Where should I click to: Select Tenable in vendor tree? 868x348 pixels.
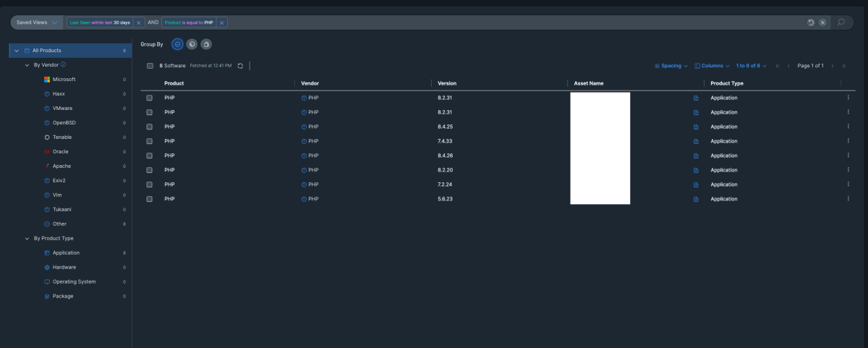(62, 137)
